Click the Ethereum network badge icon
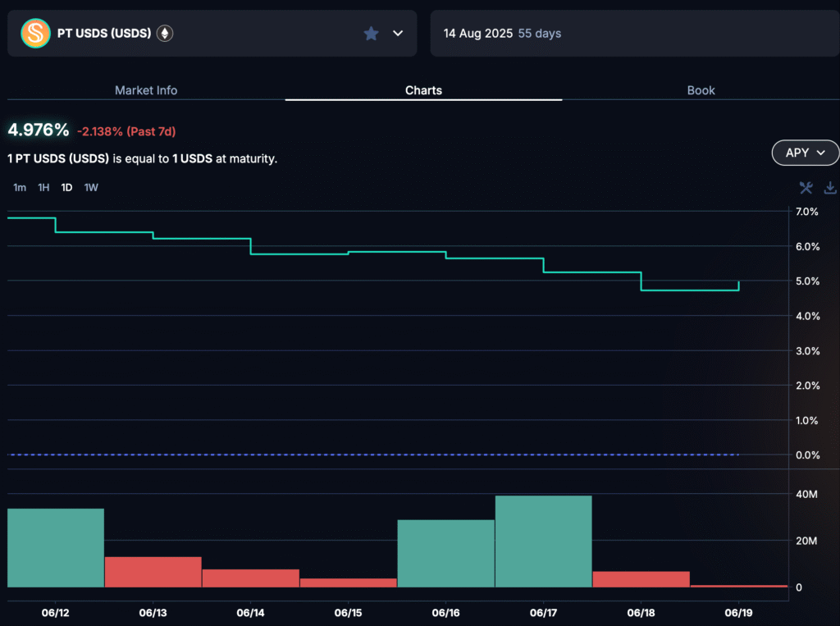 pos(165,34)
